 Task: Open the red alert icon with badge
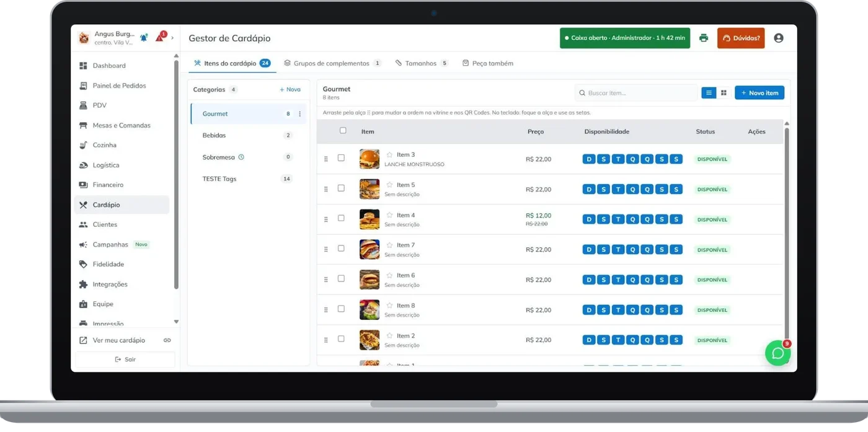160,37
